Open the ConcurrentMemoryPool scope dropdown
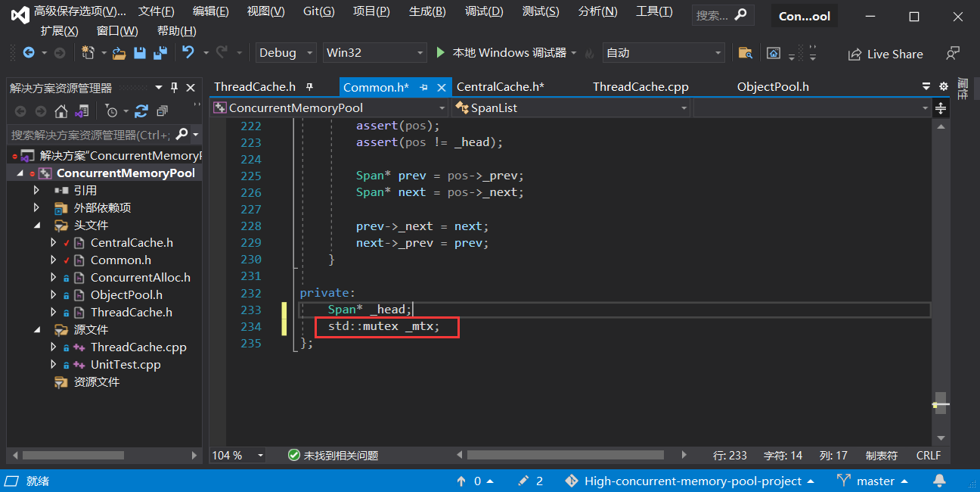The image size is (980, 492). (x=330, y=108)
